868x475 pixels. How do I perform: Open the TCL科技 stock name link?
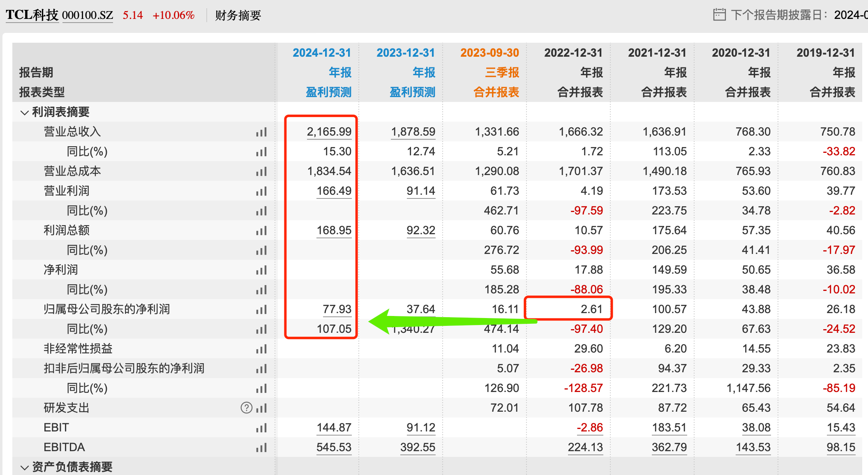coord(32,15)
